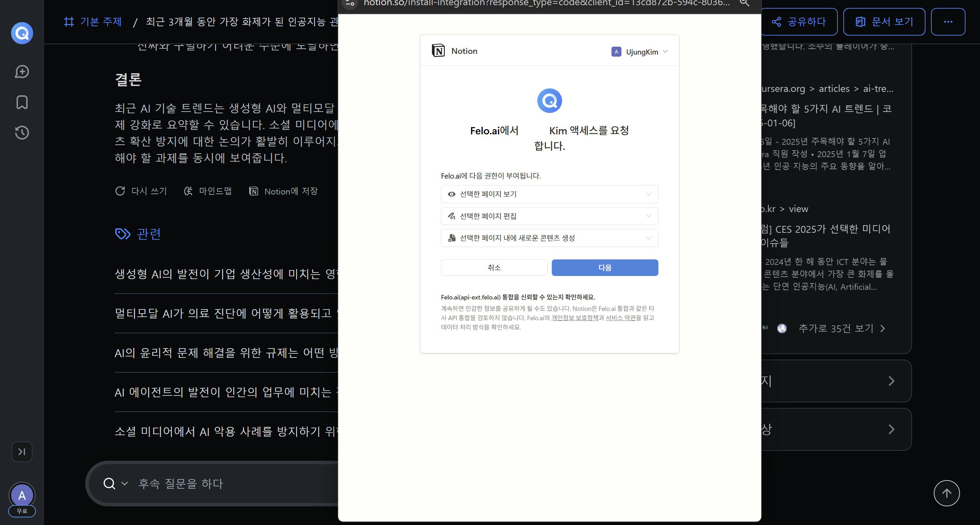This screenshot has height=525, width=980.
Task: Click the zoom magnifier in the address bar
Action: point(744,3)
